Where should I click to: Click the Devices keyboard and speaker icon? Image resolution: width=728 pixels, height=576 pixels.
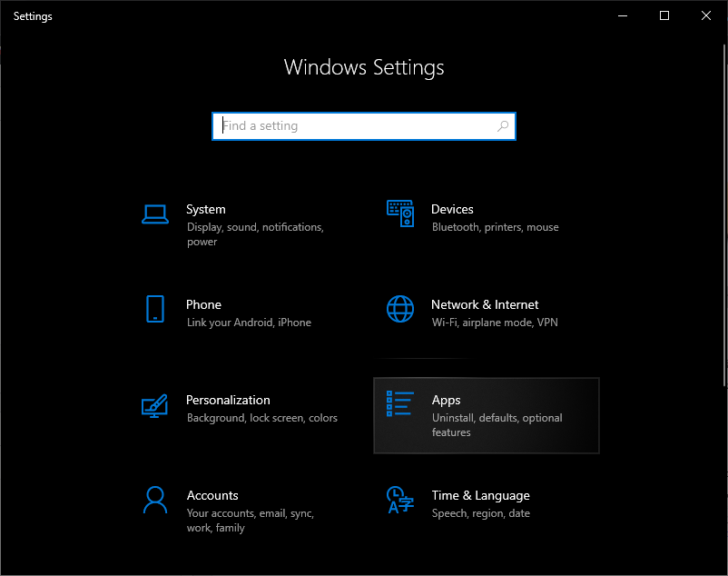(x=400, y=214)
